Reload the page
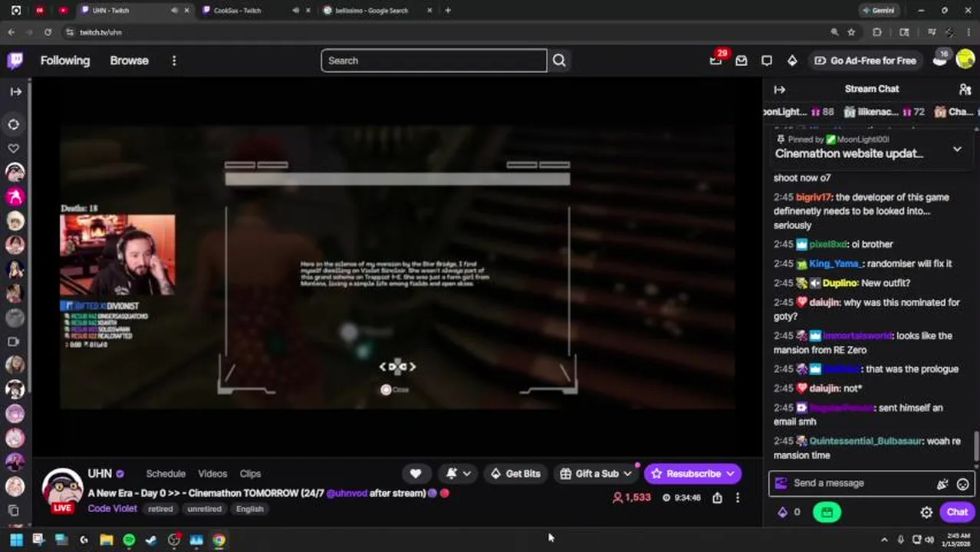Image resolution: width=980 pixels, height=552 pixels. coord(48,32)
